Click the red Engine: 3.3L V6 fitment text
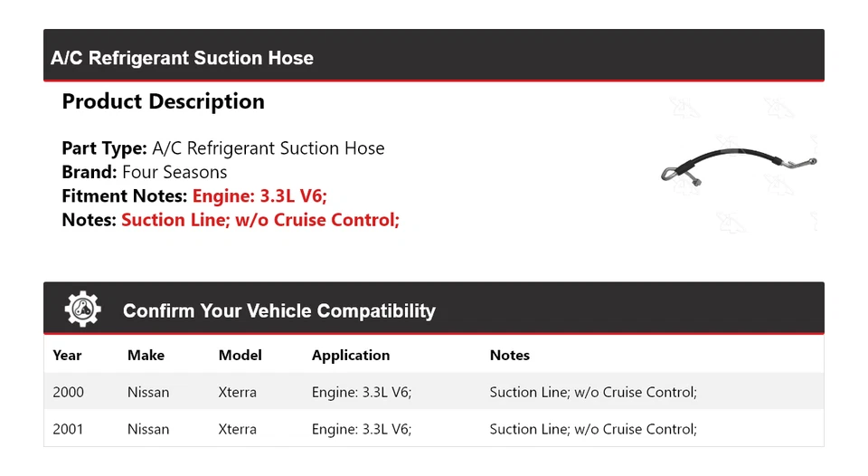868x476 pixels. coord(266,195)
